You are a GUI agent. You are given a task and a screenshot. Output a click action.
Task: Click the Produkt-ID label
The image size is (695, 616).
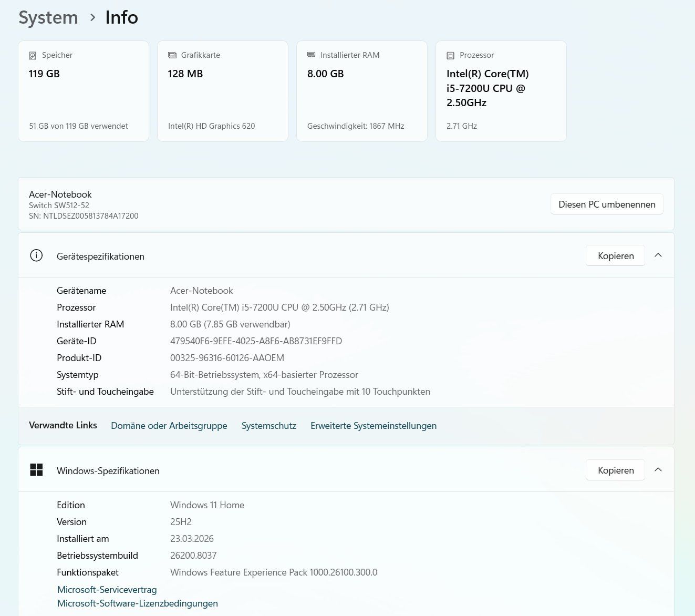pos(79,358)
